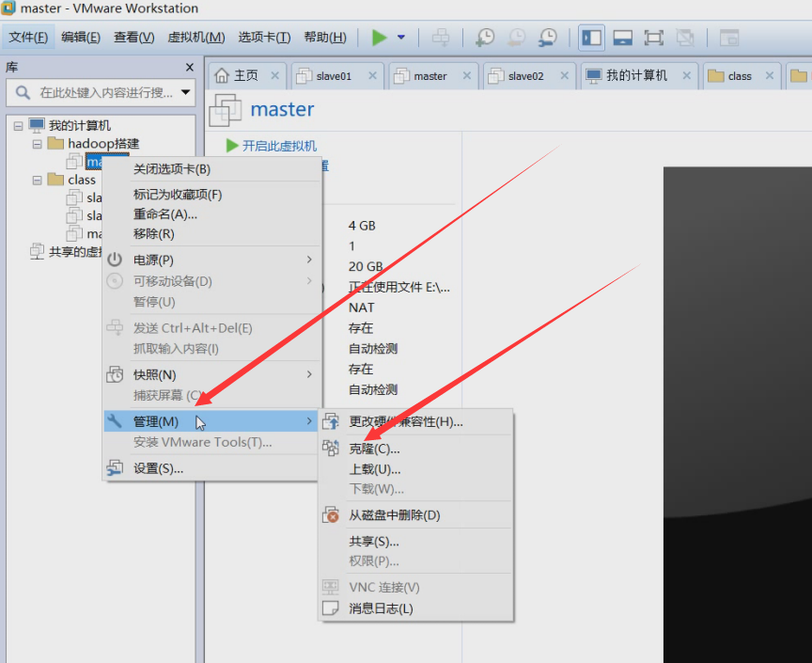This screenshot has width=812, height=663.
Task: Open the snapshot manager toolbar icon
Action: coord(547,38)
